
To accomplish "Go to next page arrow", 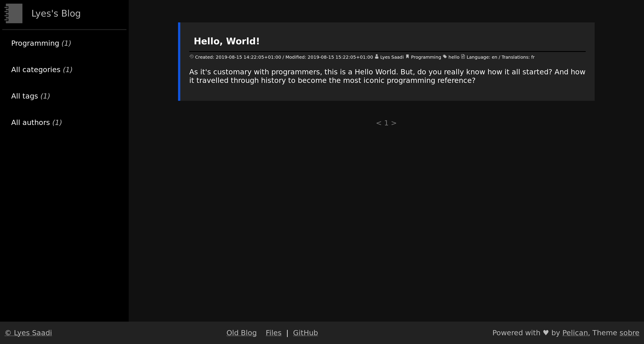I will (394, 123).
